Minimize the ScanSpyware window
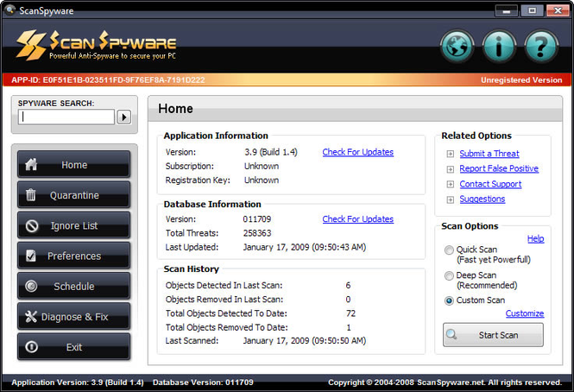This screenshot has width=574, height=392. 507,10
